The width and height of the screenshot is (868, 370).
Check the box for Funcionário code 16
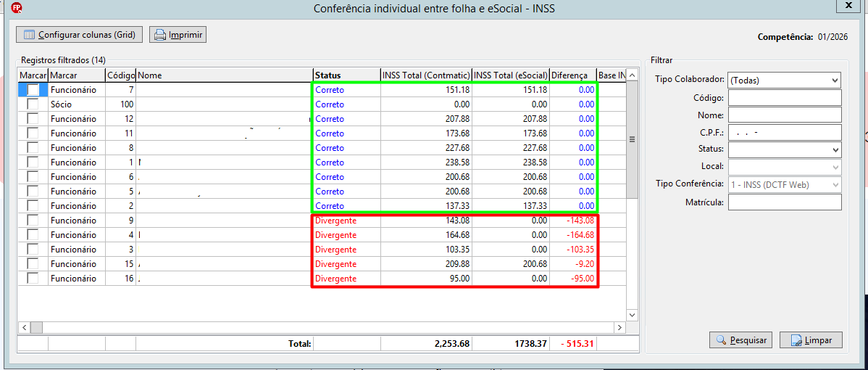coord(33,278)
